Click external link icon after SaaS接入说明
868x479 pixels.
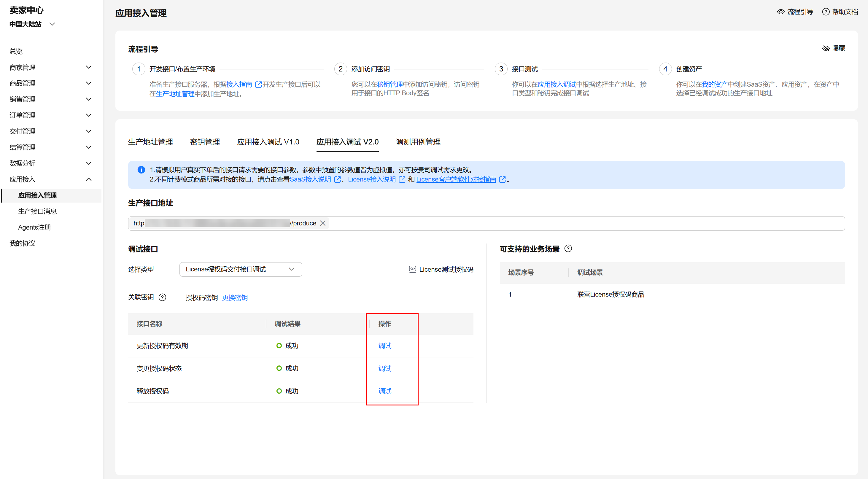[x=337, y=179]
